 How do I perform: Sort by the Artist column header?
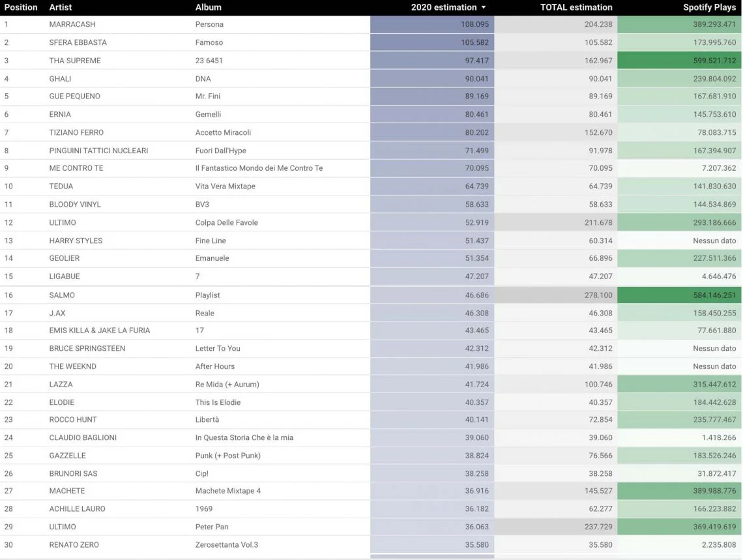click(61, 8)
